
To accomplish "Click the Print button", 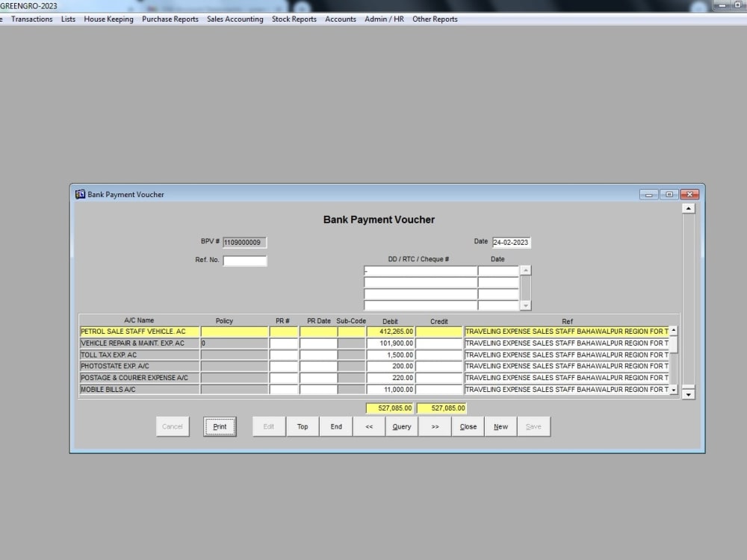I will [x=220, y=426].
